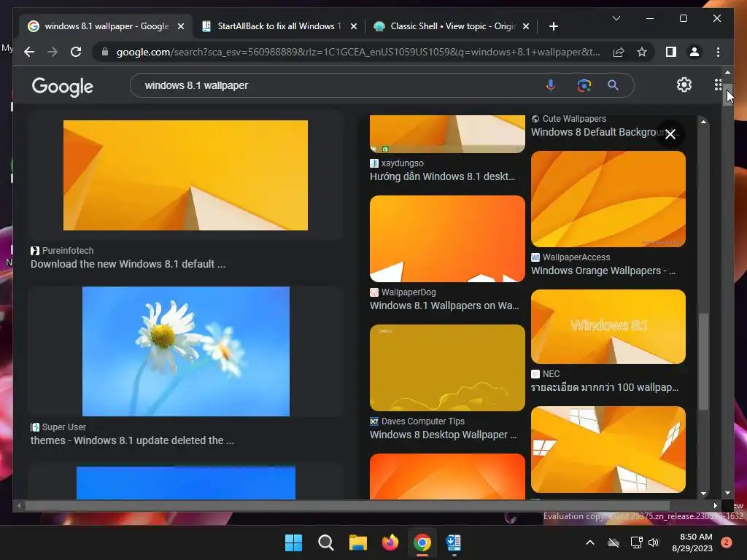Image resolution: width=747 pixels, height=560 pixels.
Task: Open the Chrome profile menu
Action: 694,52
